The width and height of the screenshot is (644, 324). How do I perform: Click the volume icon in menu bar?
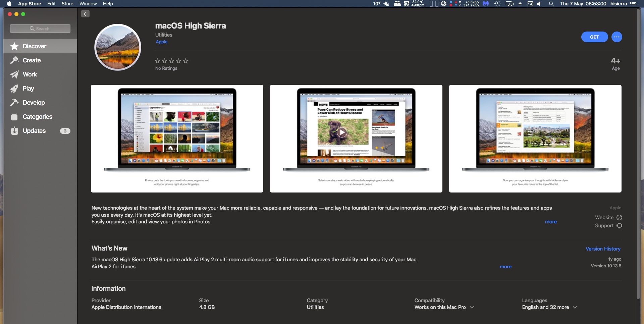click(539, 4)
